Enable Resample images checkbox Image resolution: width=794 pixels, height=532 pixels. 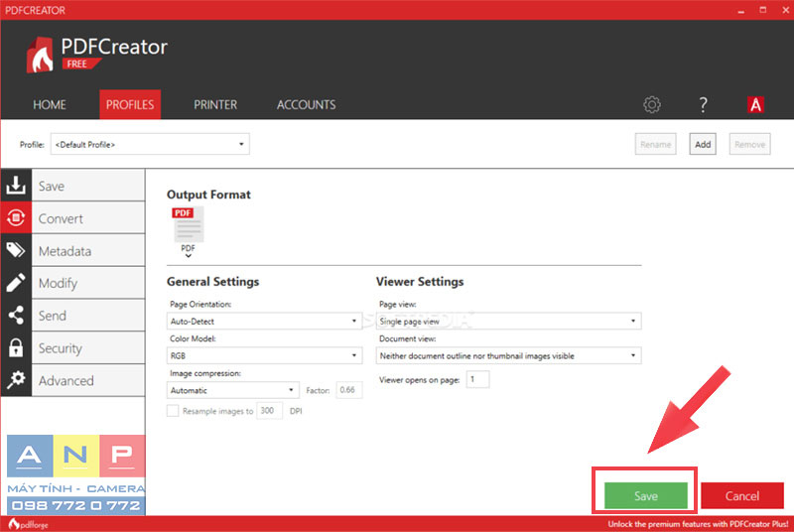(173, 411)
